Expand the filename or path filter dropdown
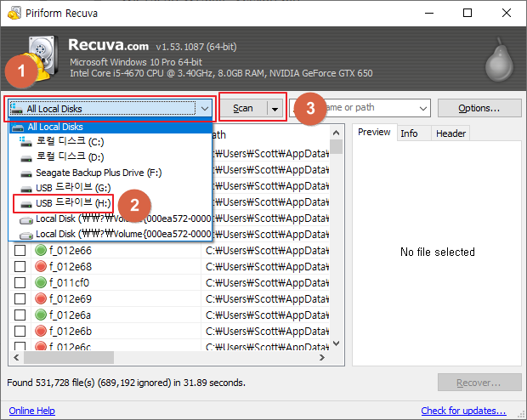 pyautogui.click(x=423, y=108)
